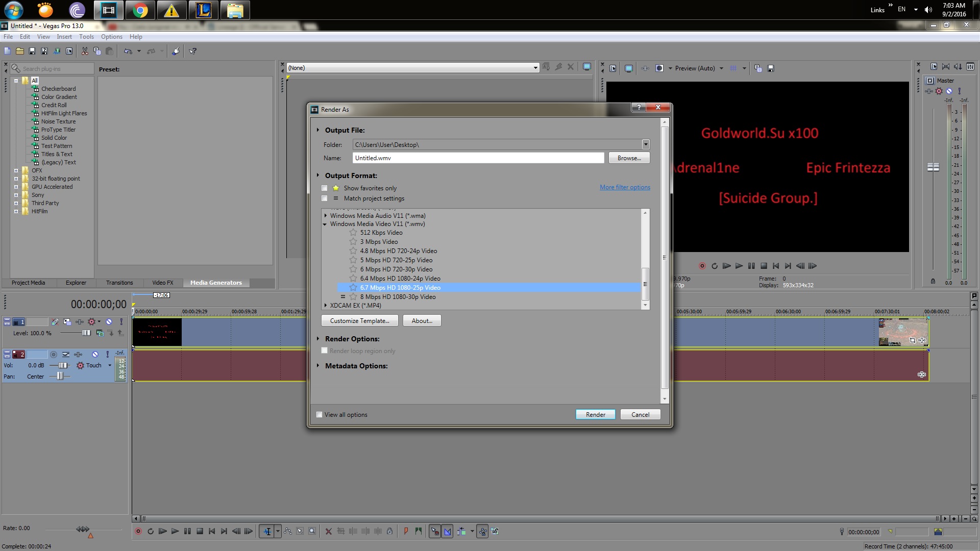The width and height of the screenshot is (980, 551).
Task: Open the More filter options link
Action: (x=625, y=187)
